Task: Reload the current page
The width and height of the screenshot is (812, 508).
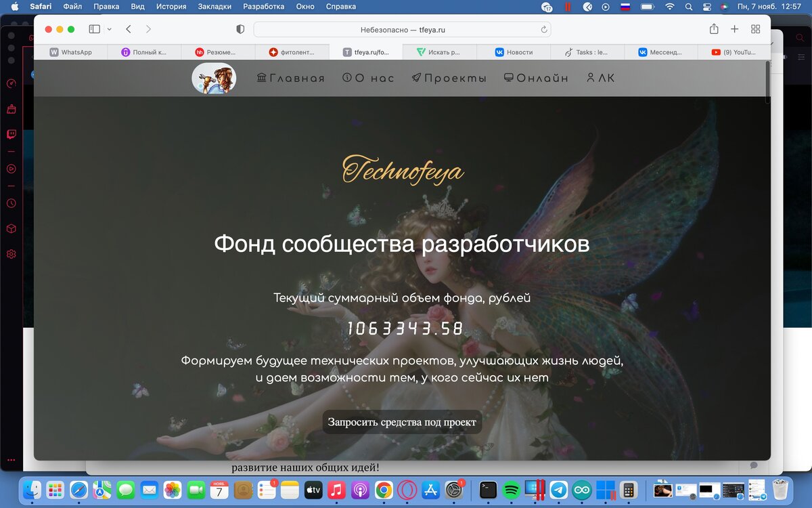Action: point(543,30)
